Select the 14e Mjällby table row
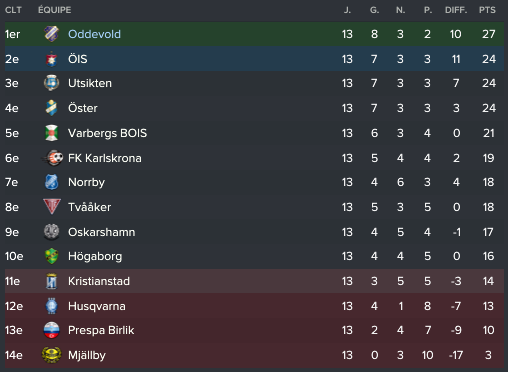 (254, 355)
